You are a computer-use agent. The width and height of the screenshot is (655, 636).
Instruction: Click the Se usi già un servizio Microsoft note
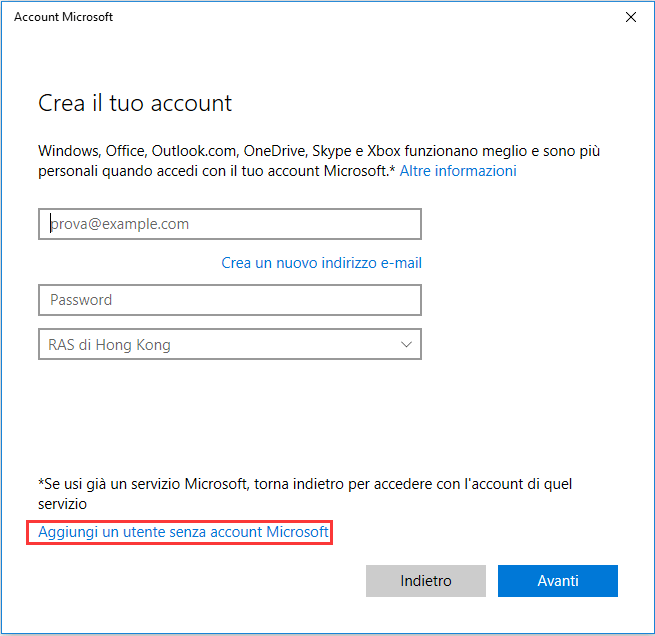pyautogui.click(x=305, y=494)
